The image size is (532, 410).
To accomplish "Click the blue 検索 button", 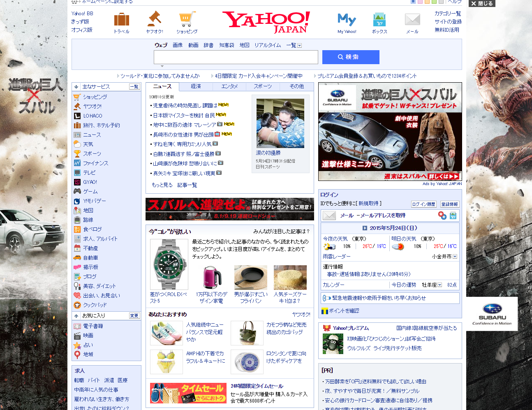I will pyautogui.click(x=351, y=57).
